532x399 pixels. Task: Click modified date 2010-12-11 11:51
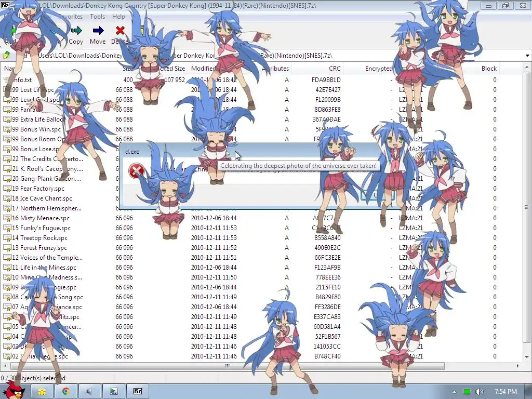(x=214, y=257)
